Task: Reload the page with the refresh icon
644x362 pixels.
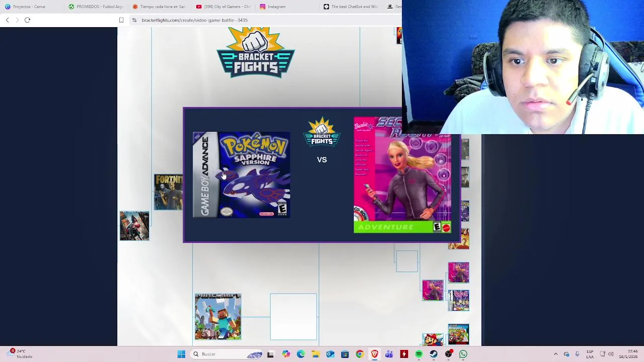Action: (27, 20)
